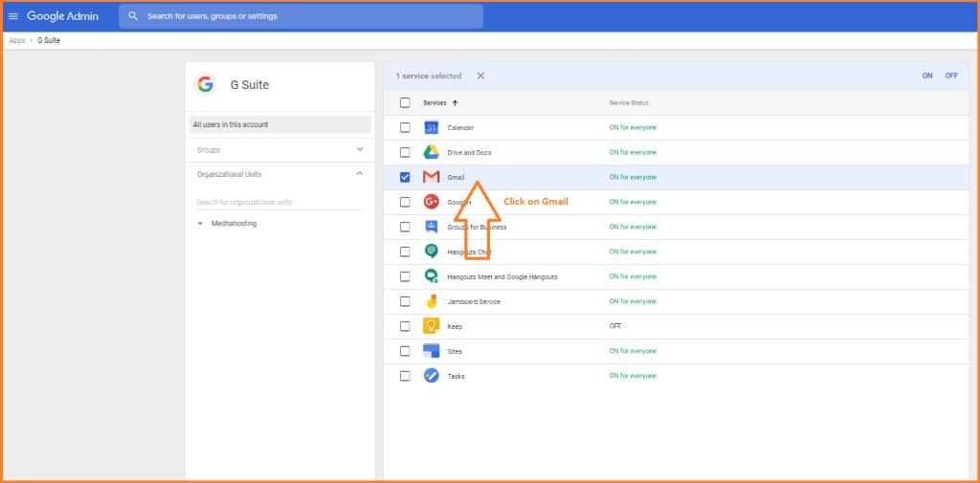Click the Keep lightbulb icon
Viewport: 980px width, 483px height.
pyautogui.click(x=431, y=326)
